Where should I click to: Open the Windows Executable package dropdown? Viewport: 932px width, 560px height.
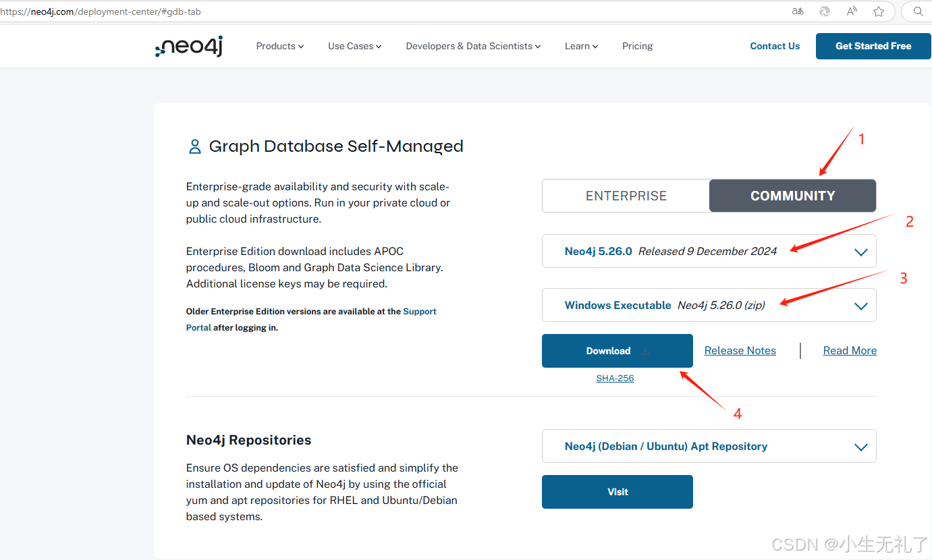(709, 305)
